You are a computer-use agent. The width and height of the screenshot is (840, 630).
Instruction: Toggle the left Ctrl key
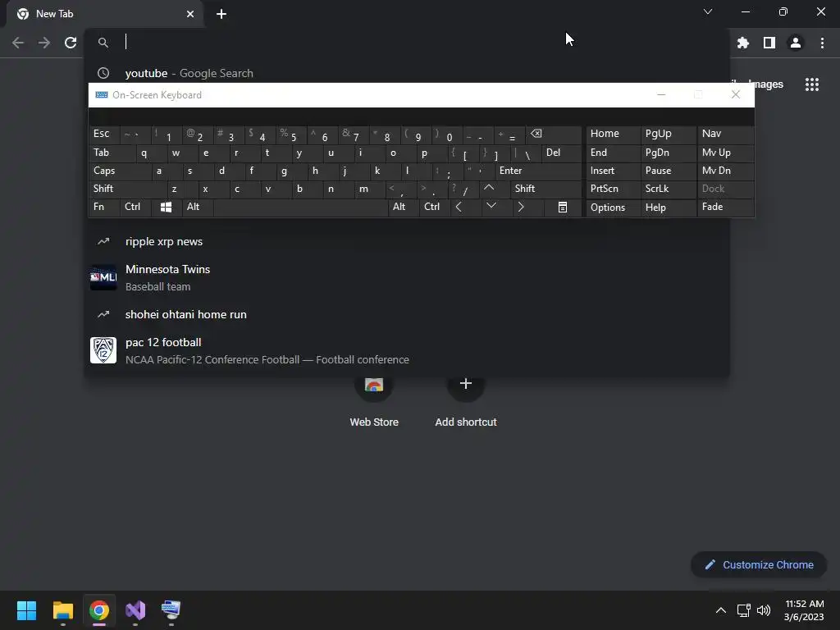tap(135, 208)
